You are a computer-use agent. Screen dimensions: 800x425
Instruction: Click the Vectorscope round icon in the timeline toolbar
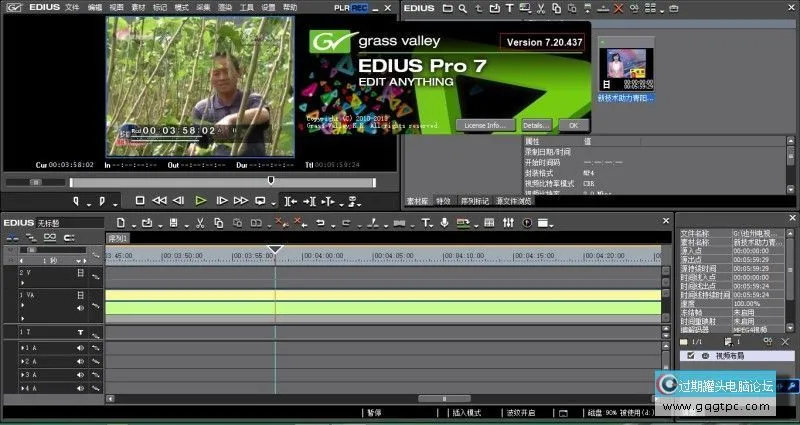tap(527, 223)
